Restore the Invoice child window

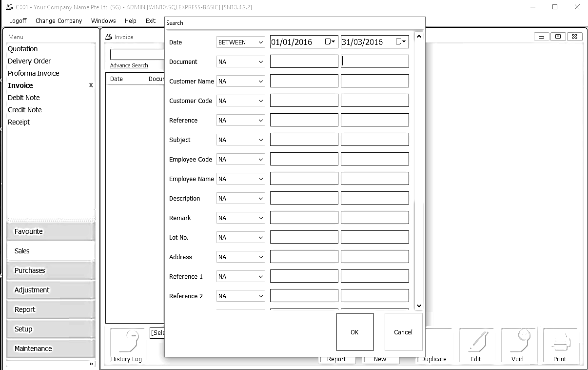point(558,37)
